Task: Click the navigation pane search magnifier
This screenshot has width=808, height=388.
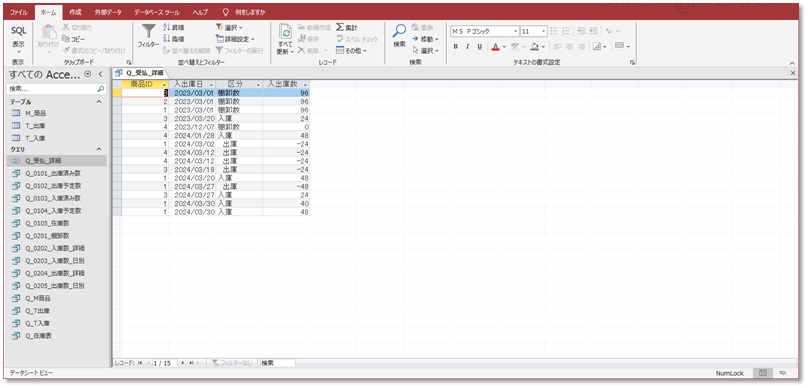Action: point(101,89)
